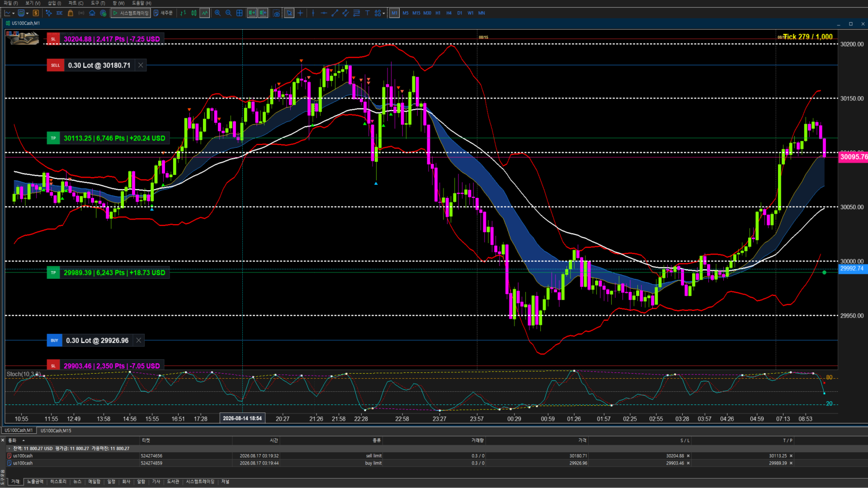Select MN timeframe
Image resolution: width=868 pixels, height=488 pixels.
481,13
